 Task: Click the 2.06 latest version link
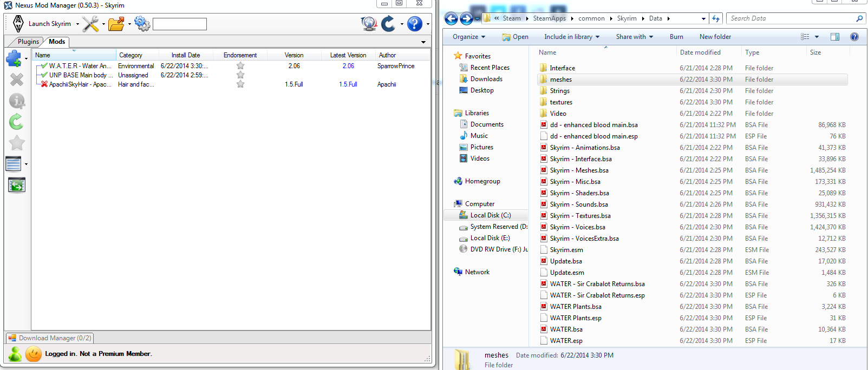(348, 66)
